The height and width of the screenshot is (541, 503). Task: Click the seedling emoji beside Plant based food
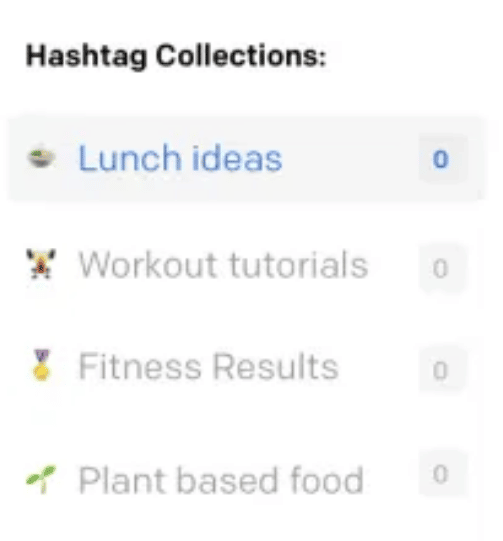pos(41,479)
